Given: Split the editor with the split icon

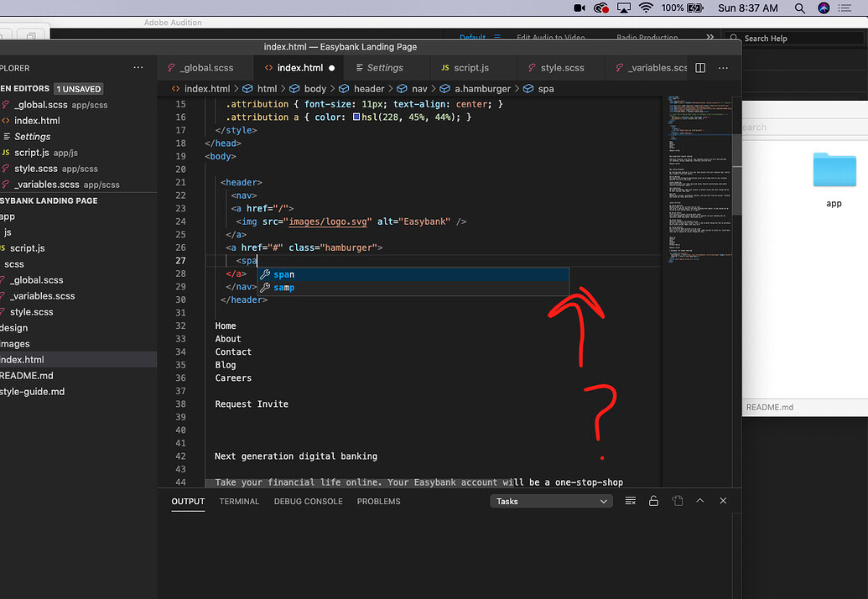Looking at the screenshot, I should coord(700,67).
